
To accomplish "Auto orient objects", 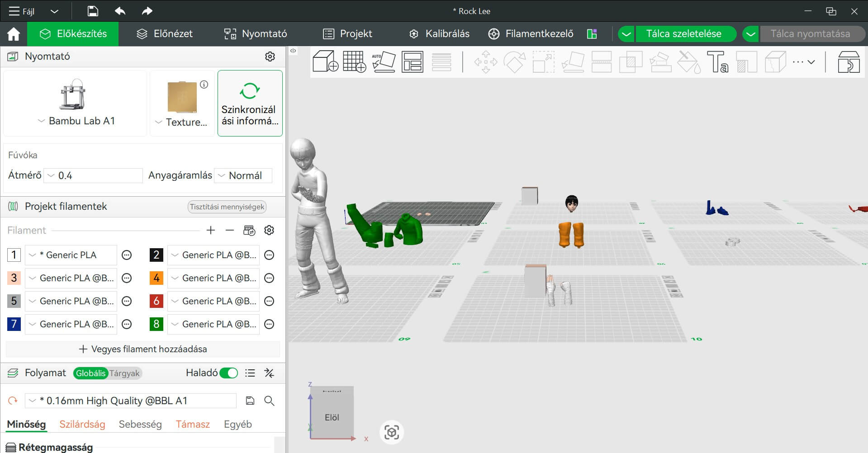I will pyautogui.click(x=384, y=61).
